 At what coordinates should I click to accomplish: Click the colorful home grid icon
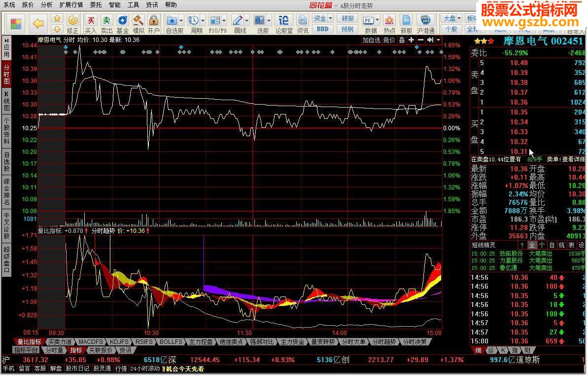click(x=16, y=24)
